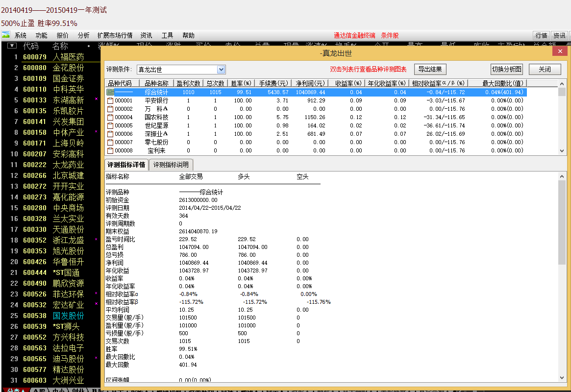This screenshot has width=571, height=392.
Task: Select stock row 600577 精达股份
Action: 51,369
